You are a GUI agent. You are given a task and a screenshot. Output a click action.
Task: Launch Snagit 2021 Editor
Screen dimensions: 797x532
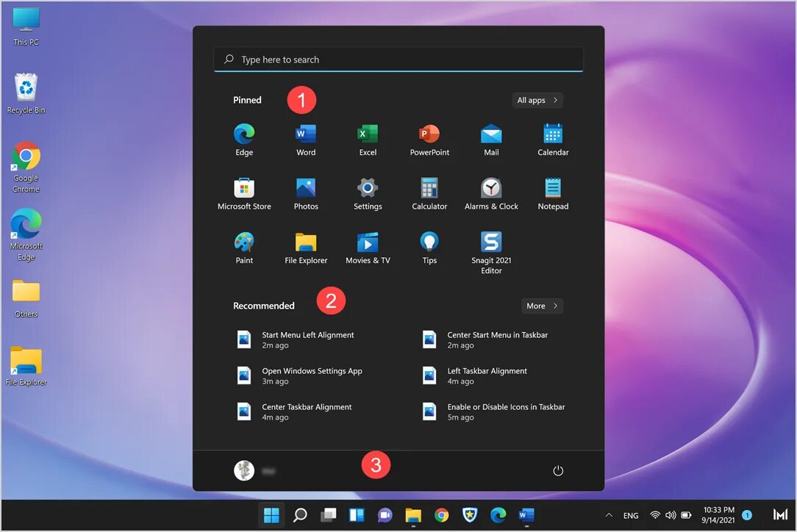tap(491, 253)
